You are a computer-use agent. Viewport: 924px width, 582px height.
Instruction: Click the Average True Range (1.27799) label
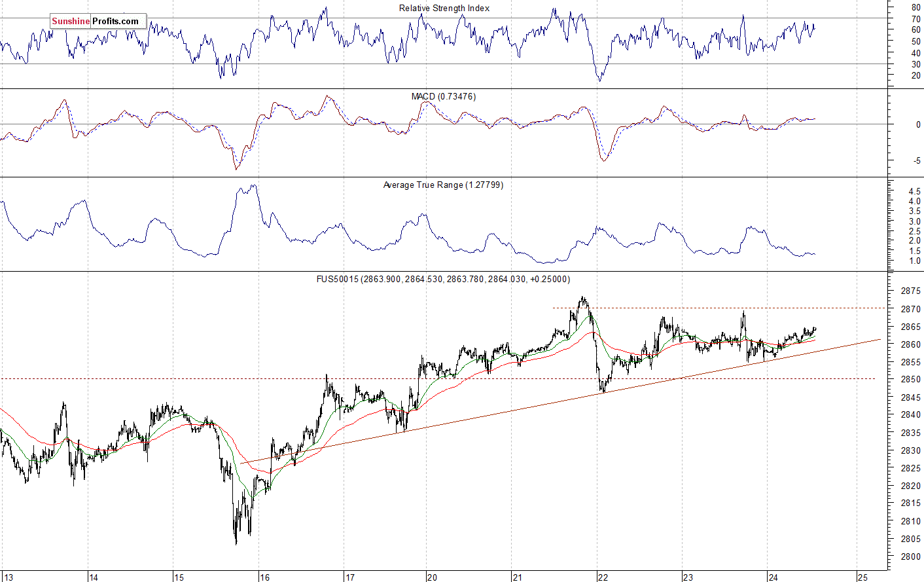pyautogui.click(x=443, y=185)
